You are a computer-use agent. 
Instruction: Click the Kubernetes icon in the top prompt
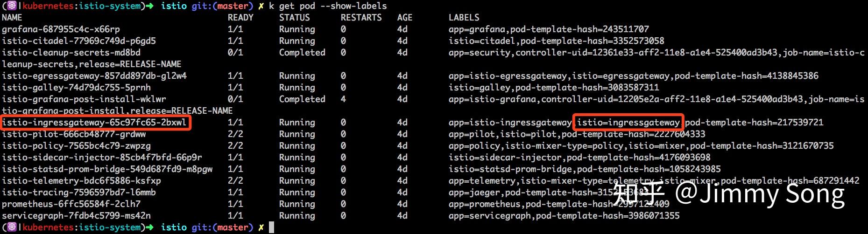[x=12, y=6]
